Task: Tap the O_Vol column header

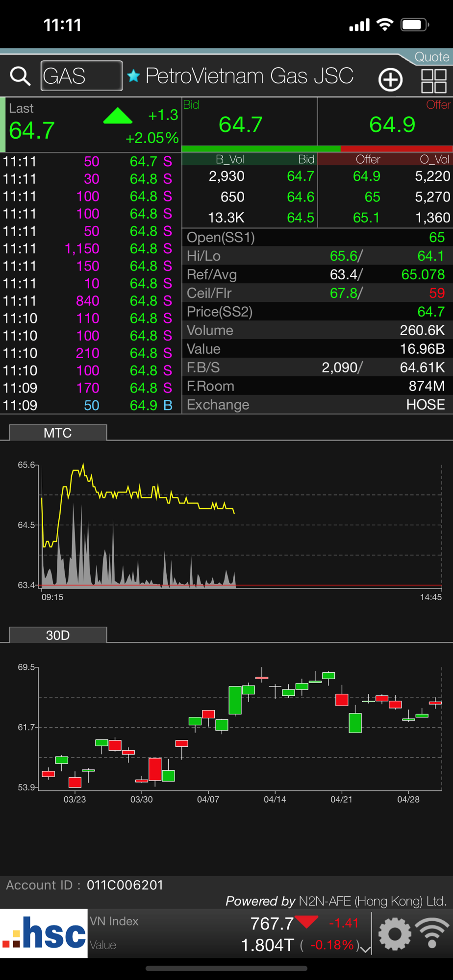Action: click(x=434, y=159)
